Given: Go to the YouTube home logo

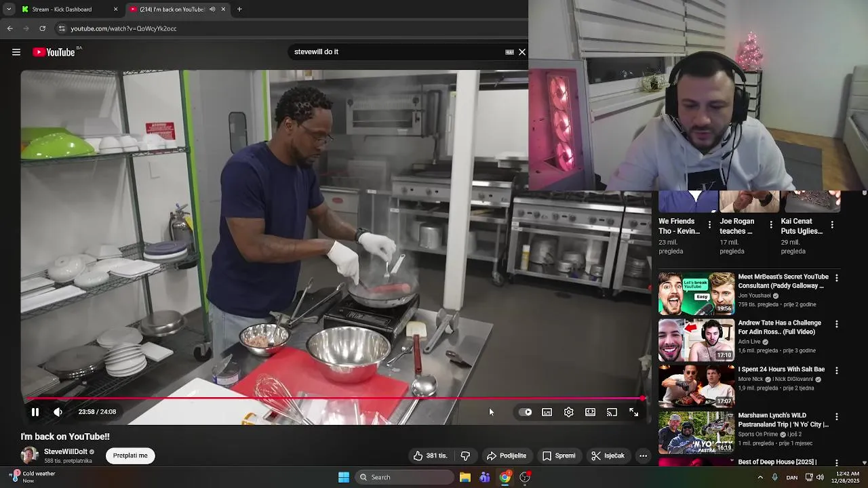Looking at the screenshot, I should 54,52.
